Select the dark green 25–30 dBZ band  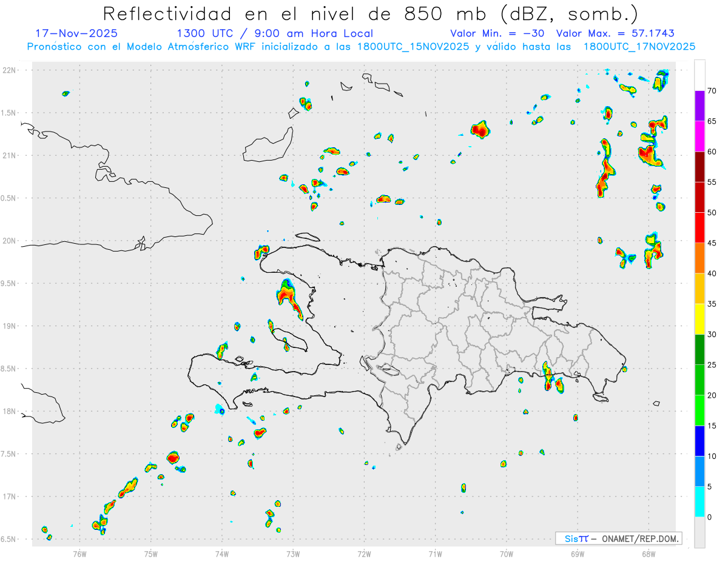[x=699, y=350]
